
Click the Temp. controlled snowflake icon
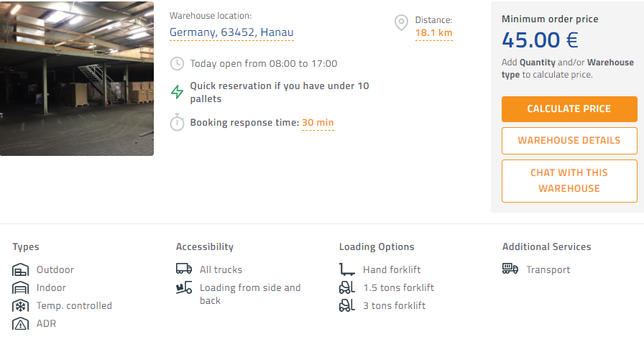[20, 306]
